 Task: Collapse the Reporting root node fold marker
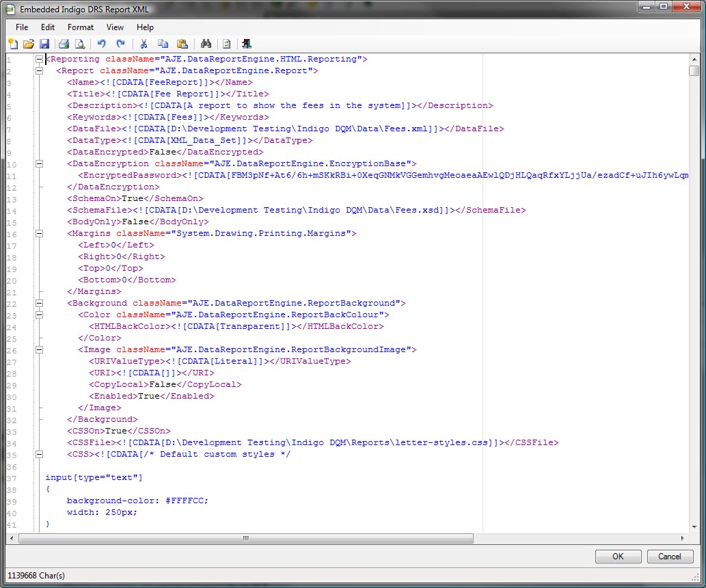(39, 59)
